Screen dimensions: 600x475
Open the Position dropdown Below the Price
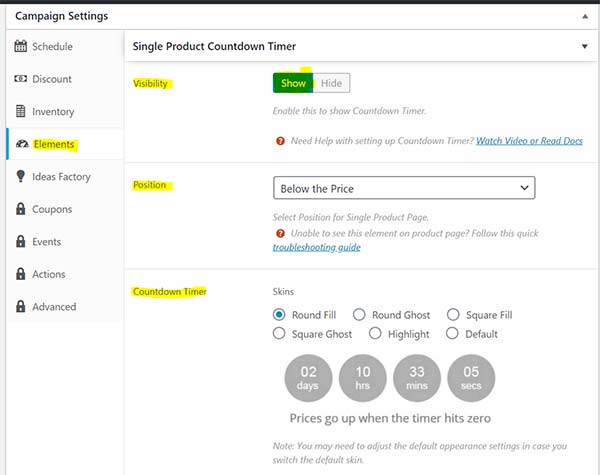pyautogui.click(x=404, y=188)
